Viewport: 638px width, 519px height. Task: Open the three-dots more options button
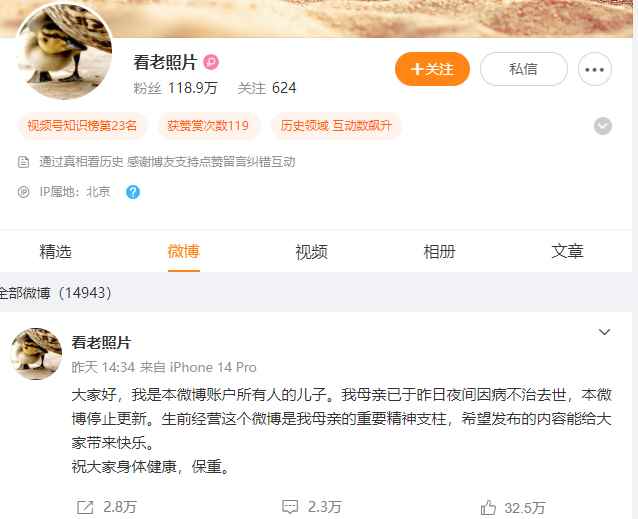(x=594, y=69)
